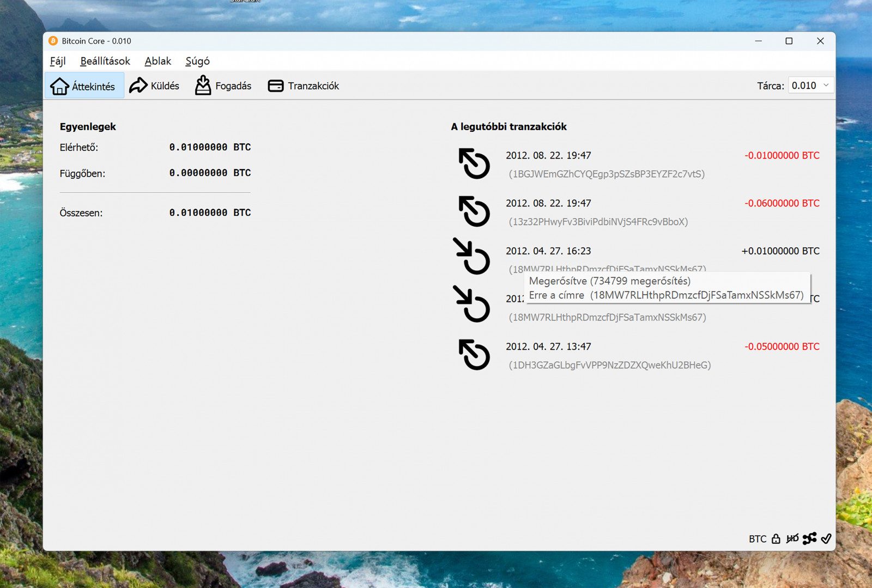Screen dimensions: 872x588
Task: Click the +0.01000000 BTC amount
Action: click(780, 251)
